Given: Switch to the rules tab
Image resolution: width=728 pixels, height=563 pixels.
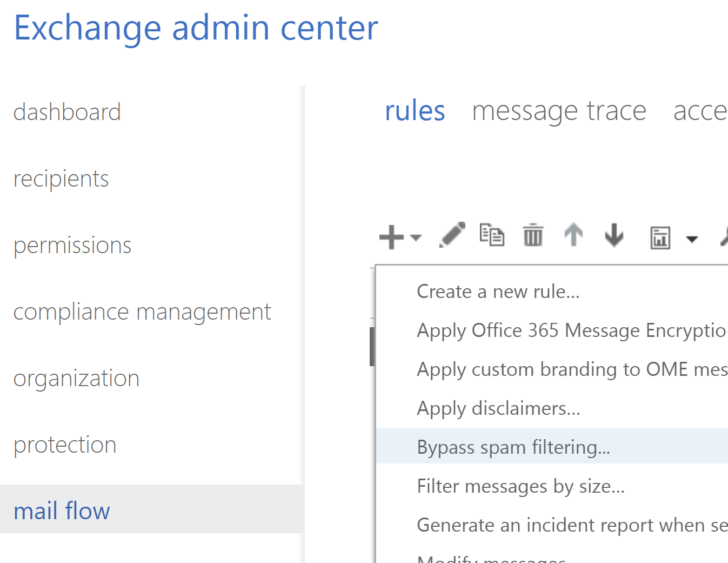Looking at the screenshot, I should pyautogui.click(x=415, y=111).
